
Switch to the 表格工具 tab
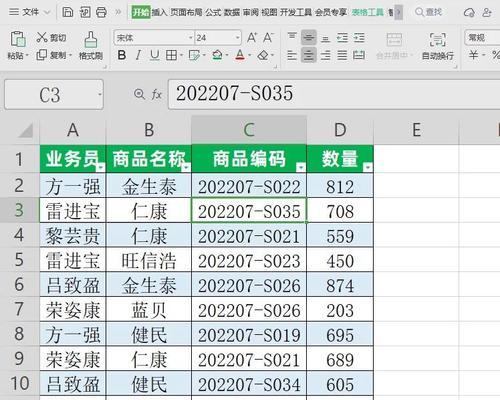(368, 13)
